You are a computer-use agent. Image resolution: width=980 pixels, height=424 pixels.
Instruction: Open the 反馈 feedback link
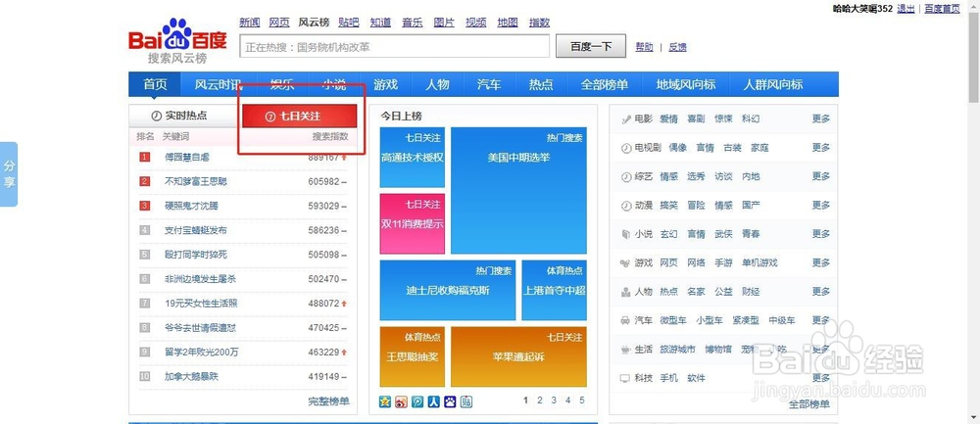pyautogui.click(x=677, y=47)
